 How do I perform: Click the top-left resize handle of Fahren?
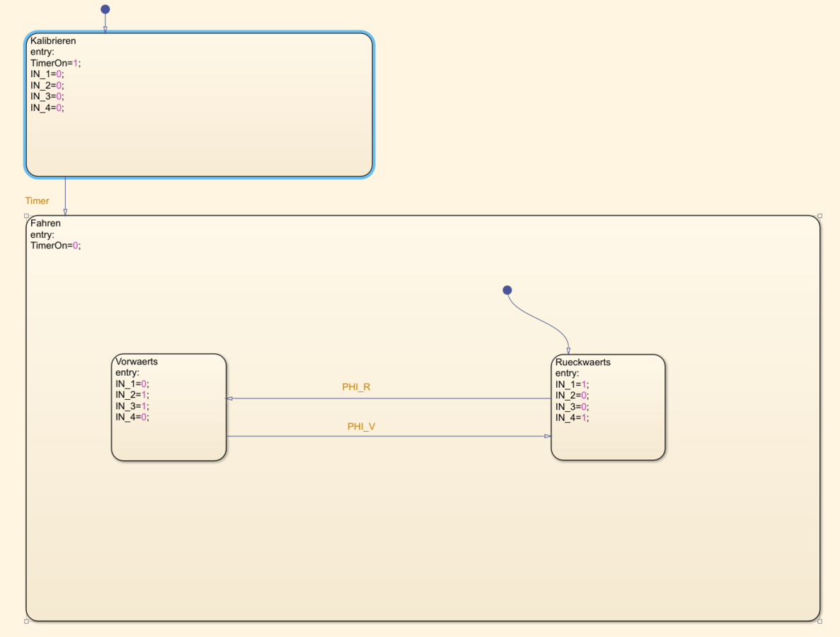(x=27, y=216)
